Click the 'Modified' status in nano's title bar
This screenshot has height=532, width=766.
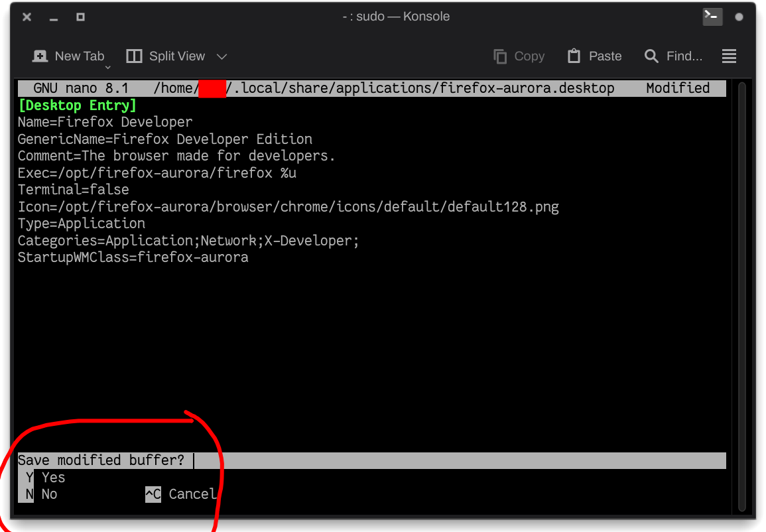coord(678,88)
